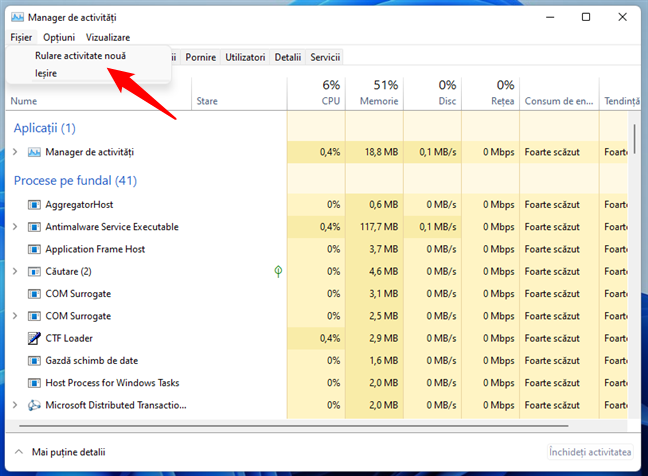Select Host Process for Windows Tasks name
Screen dimensions: 648x476
pos(112,383)
